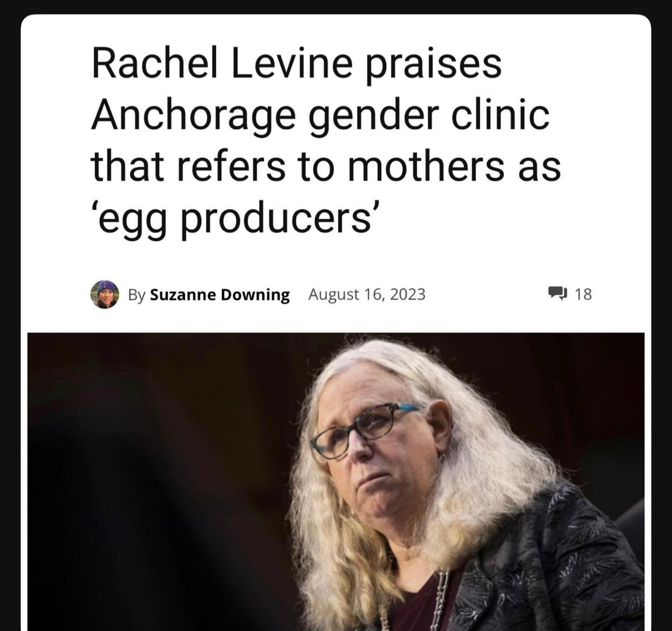Open author Suzanne Downing's profile link
672x631 pixels.
pos(220,295)
